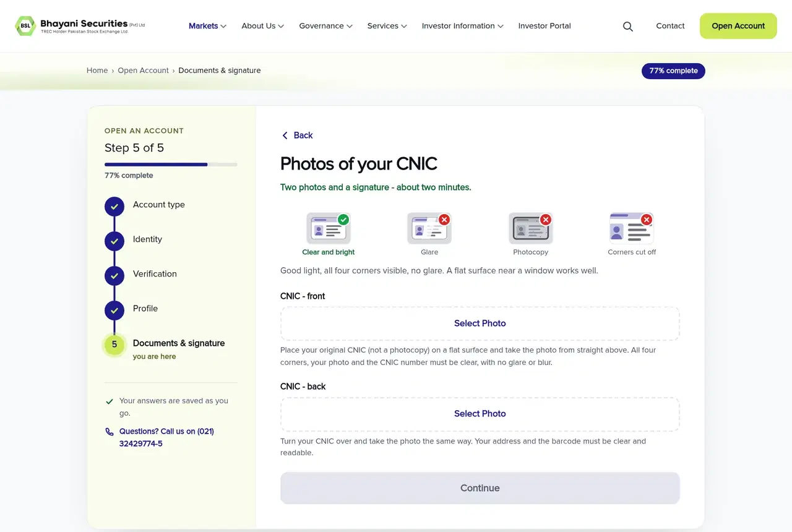This screenshot has height=532, width=792.
Task: Click the Corners cut off example icon
Action: point(632,228)
